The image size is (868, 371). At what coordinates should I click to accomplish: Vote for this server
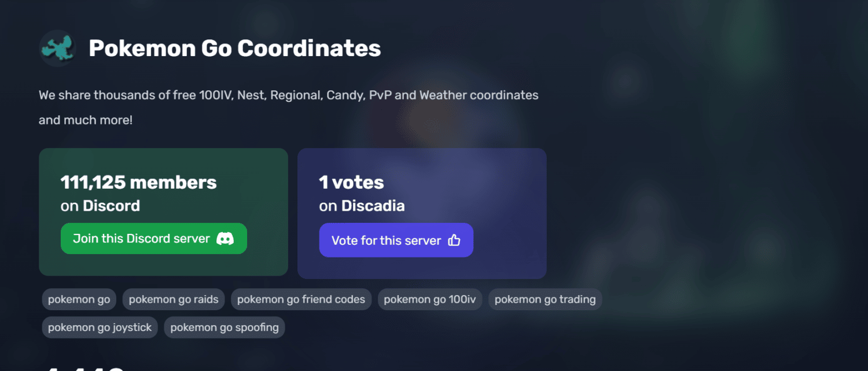click(396, 240)
